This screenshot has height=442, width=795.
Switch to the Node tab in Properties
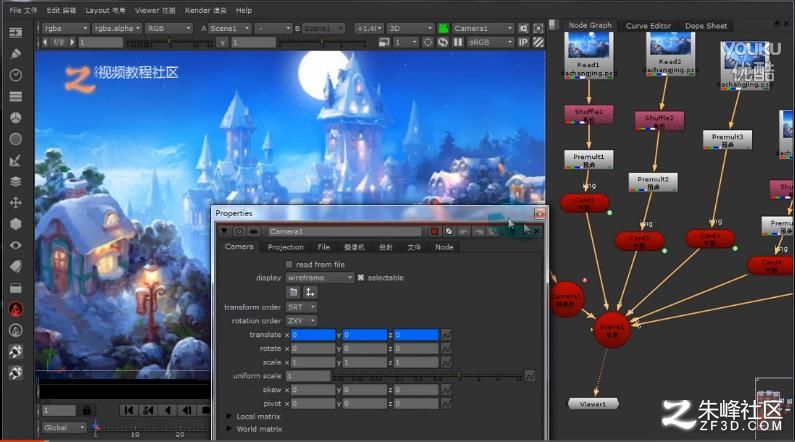pos(444,247)
